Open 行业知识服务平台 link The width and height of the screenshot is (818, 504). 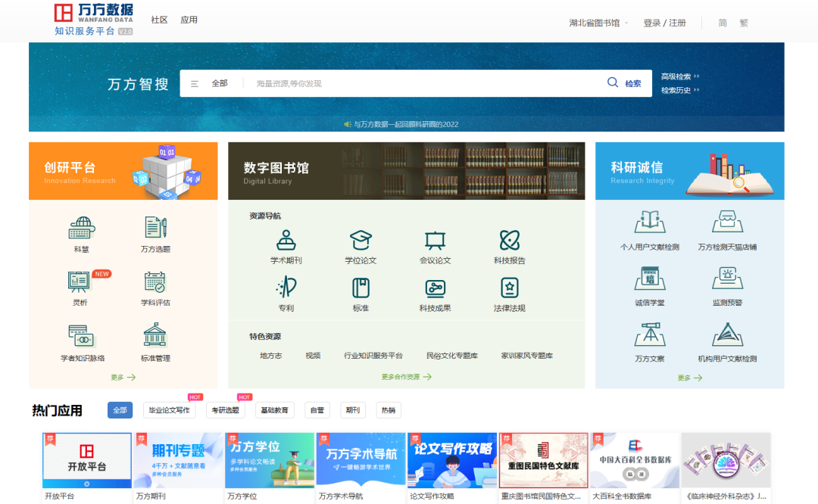tap(373, 356)
